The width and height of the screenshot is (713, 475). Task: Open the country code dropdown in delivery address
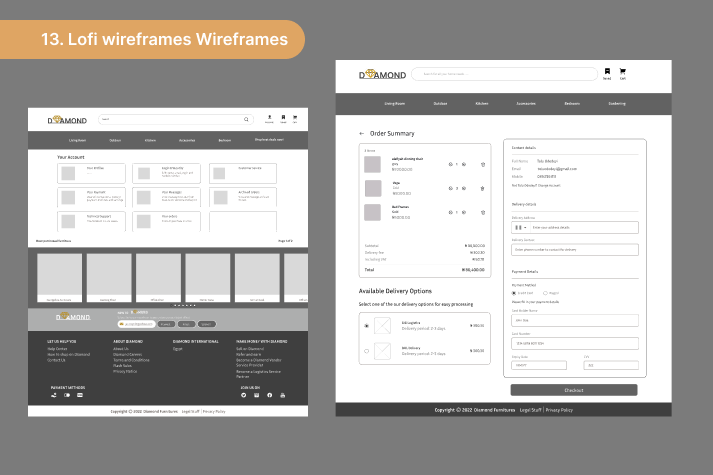[x=521, y=227]
